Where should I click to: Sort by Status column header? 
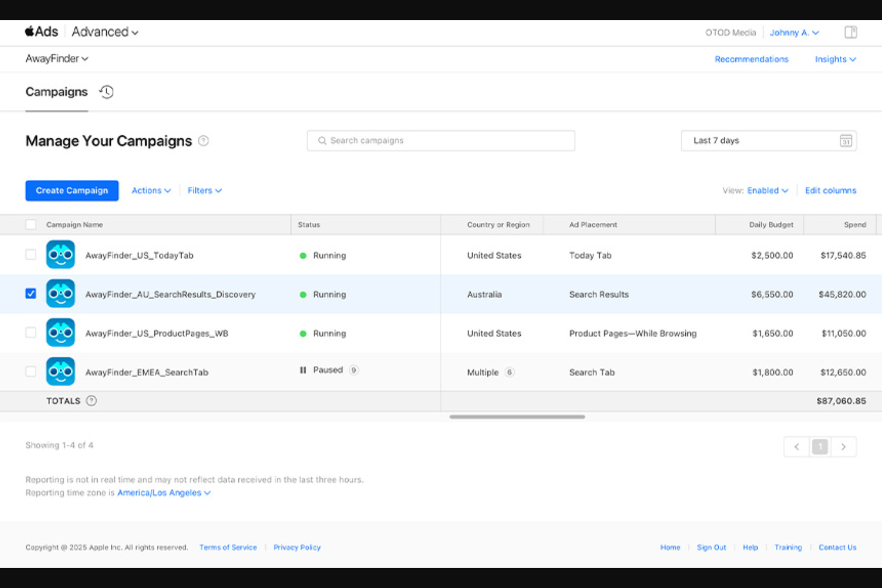click(x=309, y=225)
